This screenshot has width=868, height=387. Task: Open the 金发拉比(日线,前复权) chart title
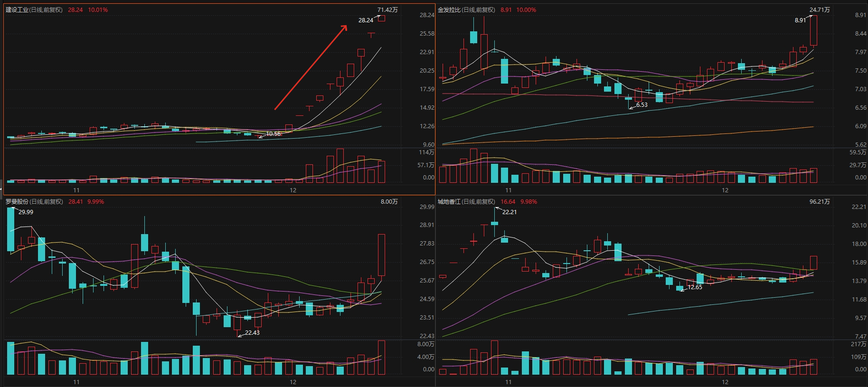tap(466, 9)
